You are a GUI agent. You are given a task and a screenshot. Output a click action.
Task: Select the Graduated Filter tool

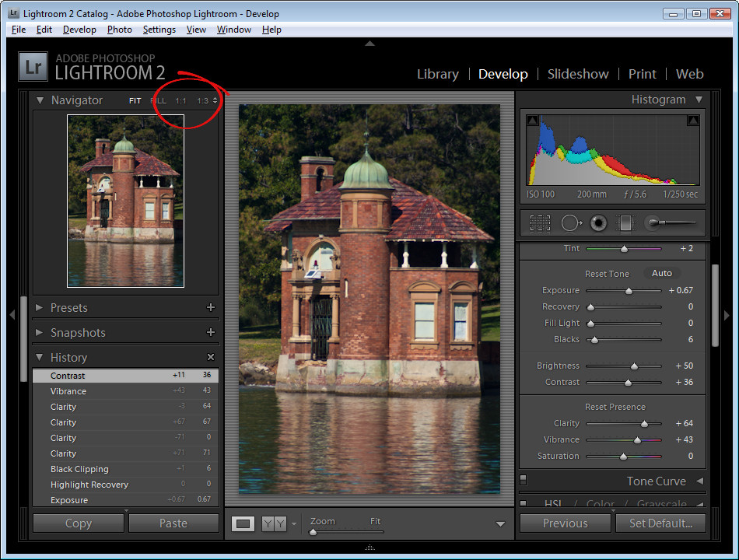click(626, 222)
